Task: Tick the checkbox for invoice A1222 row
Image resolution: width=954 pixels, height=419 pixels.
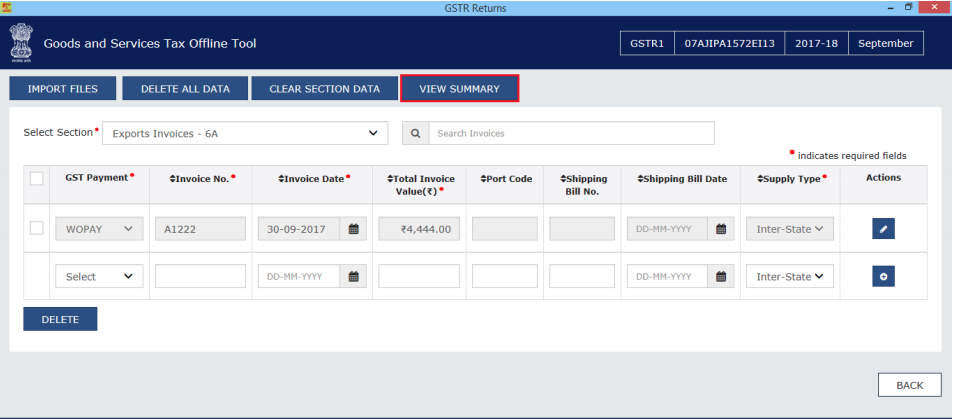Action: pos(37,227)
